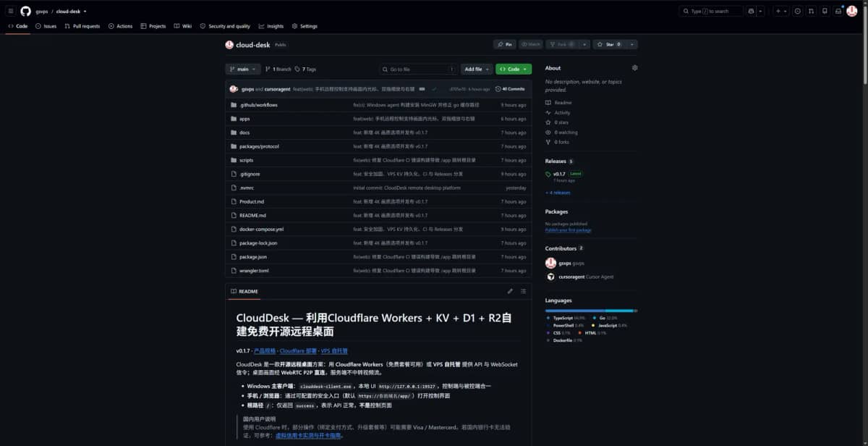
Task: Open the Wiki tab
Action: click(x=183, y=26)
